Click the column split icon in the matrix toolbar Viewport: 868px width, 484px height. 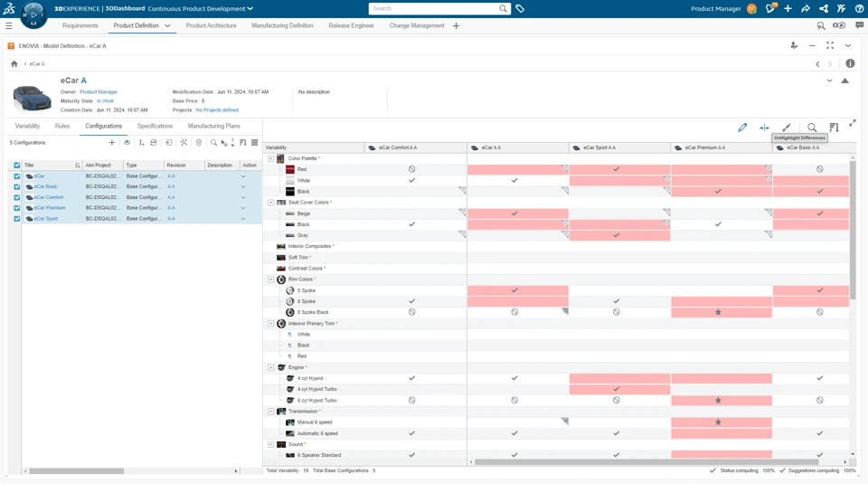764,128
